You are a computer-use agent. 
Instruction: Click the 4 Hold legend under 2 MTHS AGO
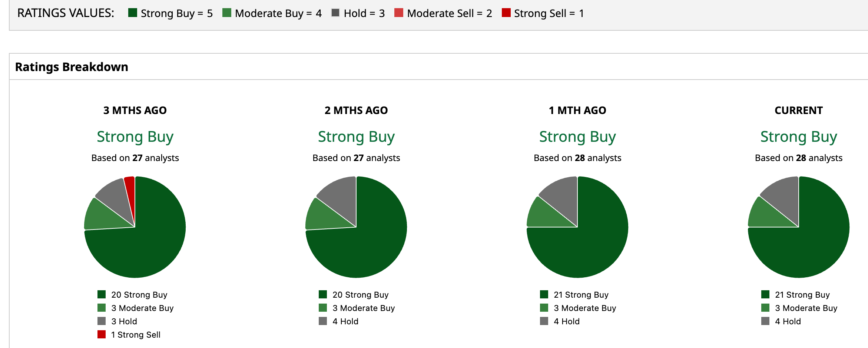[339, 321]
